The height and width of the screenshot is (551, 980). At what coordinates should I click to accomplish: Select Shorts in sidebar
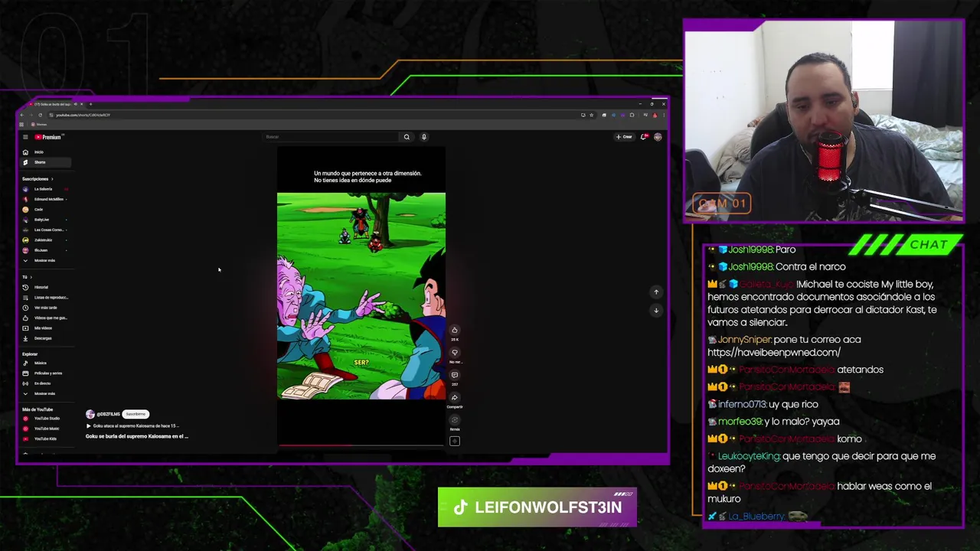point(46,162)
